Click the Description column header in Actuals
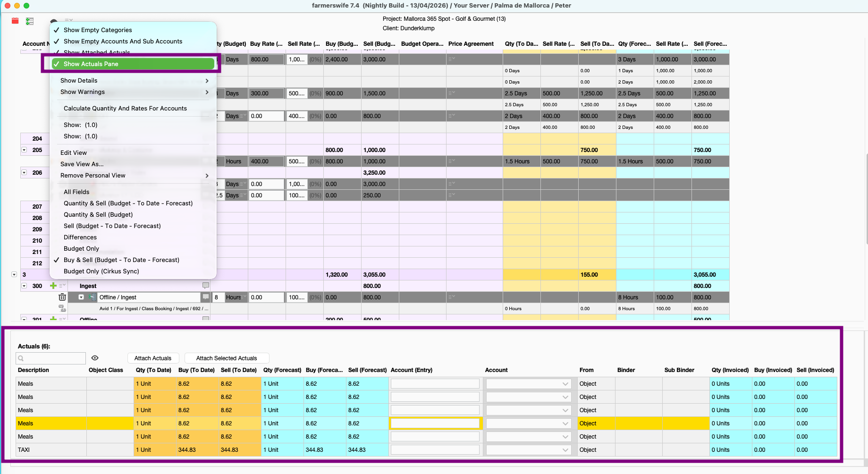The height and width of the screenshot is (474, 868). point(34,370)
